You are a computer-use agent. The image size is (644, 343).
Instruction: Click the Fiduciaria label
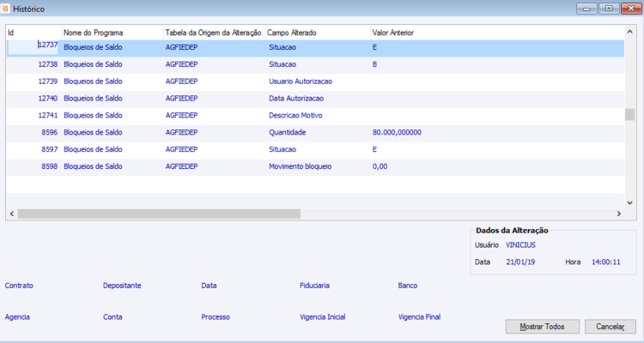click(314, 286)
